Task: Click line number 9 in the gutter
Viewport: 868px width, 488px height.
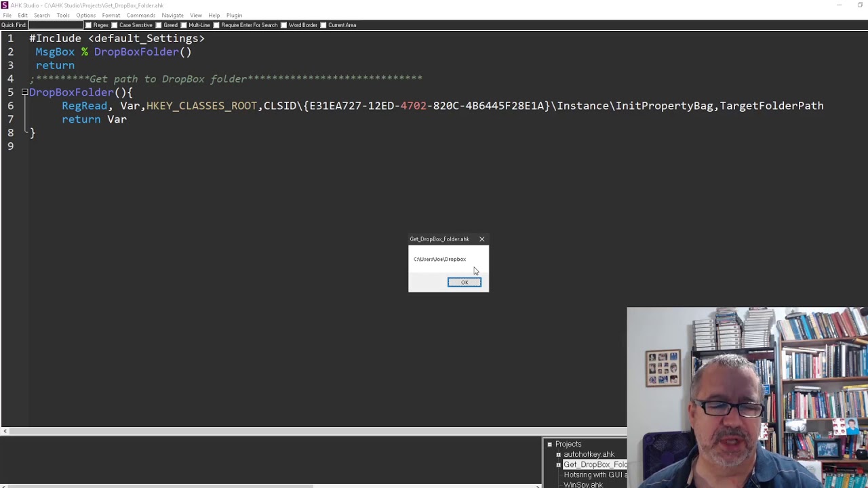Action: pos(10,146)
